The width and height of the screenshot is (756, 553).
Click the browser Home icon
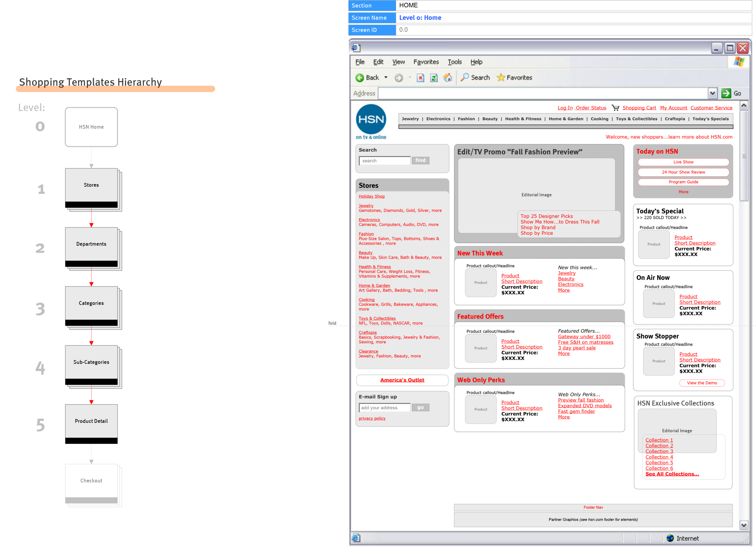pyautogui.click(x=448, y=77)
